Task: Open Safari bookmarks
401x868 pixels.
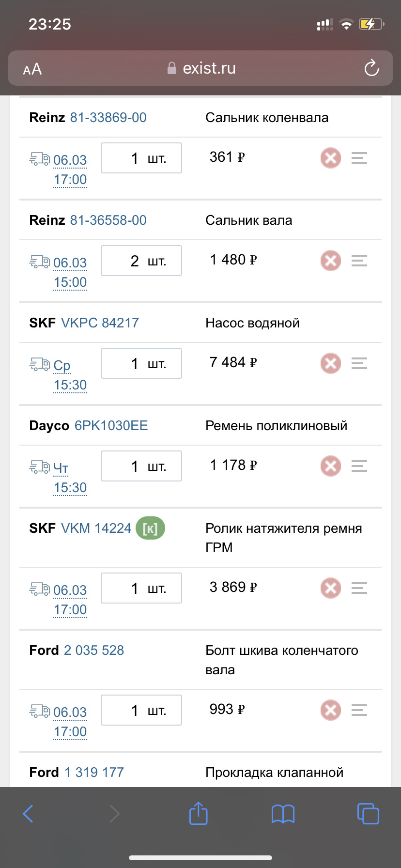Action: [283, 813]
